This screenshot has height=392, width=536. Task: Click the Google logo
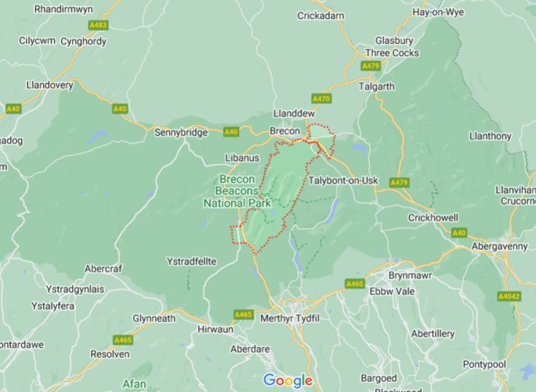(x=288, y=380)
